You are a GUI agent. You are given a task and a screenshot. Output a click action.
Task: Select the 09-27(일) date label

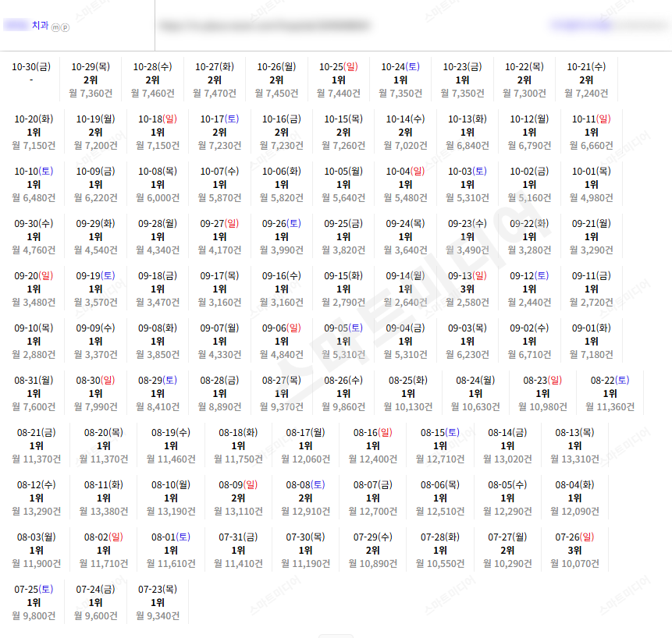pos(219,224)
